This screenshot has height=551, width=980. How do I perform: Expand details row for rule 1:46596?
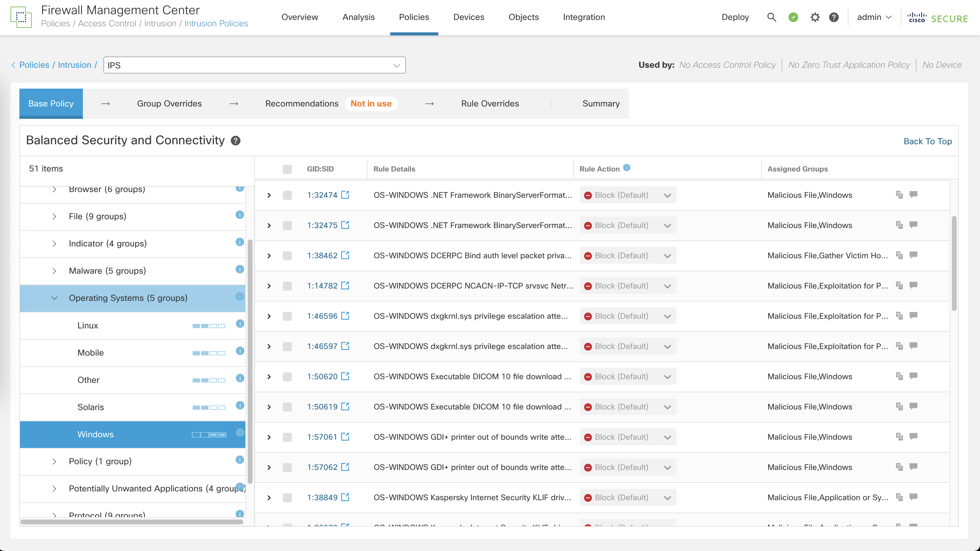coord(269,316)
